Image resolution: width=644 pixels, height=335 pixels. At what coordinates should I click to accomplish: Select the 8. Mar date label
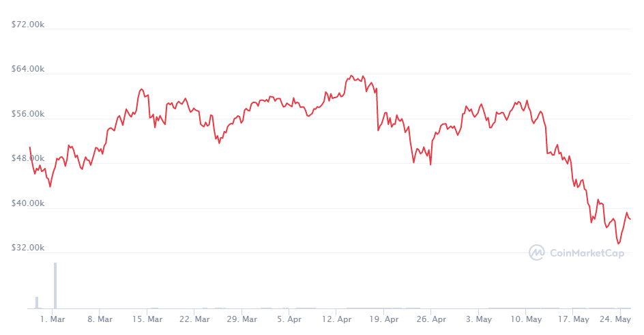[x=100, y=319]
